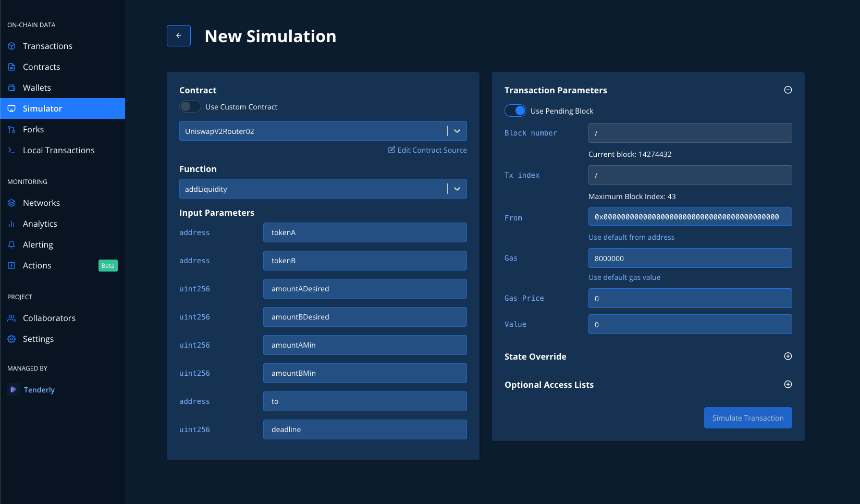
Task: Expand the State Override section
Action: (x=788, y=356)
